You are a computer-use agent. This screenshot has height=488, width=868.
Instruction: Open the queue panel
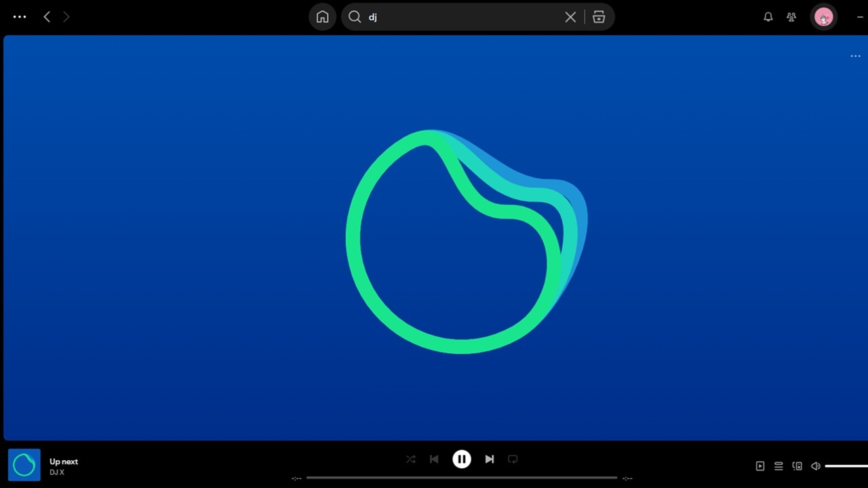click(x=778, y=466)
